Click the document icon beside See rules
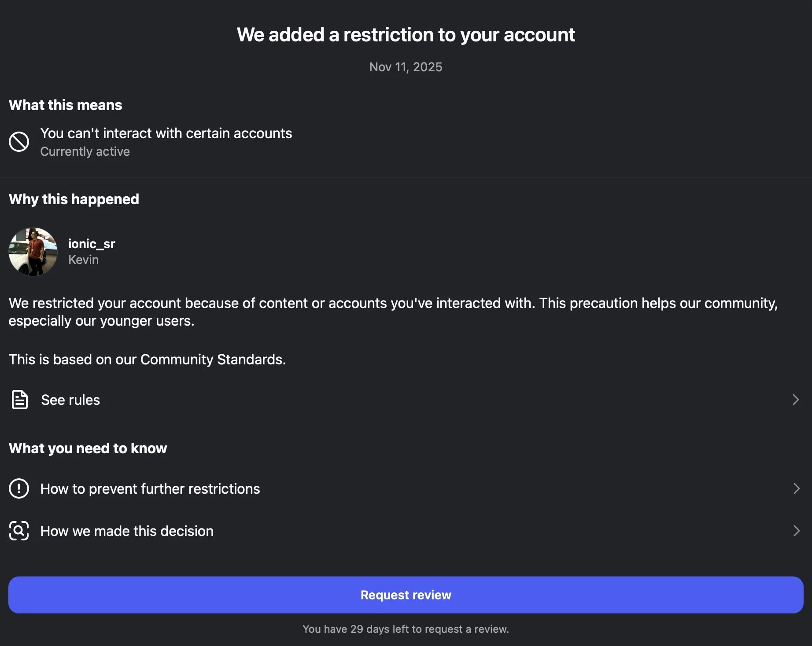This screenshot has height=646, width=812. (x=19, y=400)
